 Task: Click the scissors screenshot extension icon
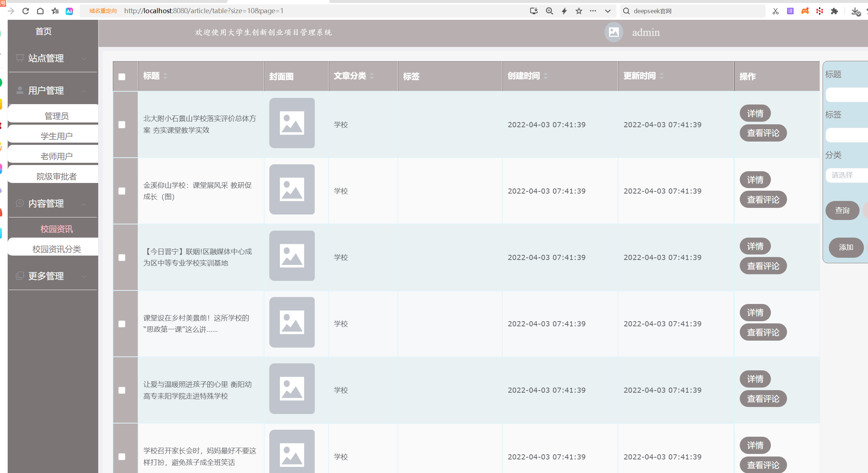coord(776,11)
